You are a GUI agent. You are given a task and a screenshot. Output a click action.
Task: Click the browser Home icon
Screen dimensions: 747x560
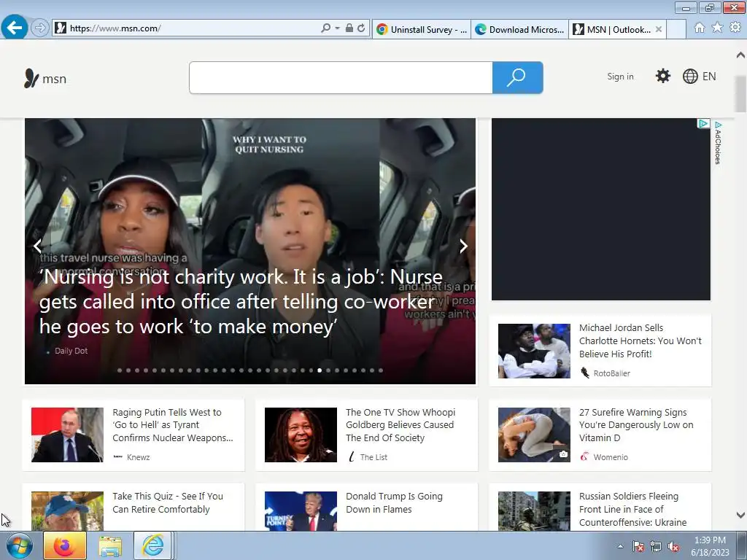[x=700, y=28]
